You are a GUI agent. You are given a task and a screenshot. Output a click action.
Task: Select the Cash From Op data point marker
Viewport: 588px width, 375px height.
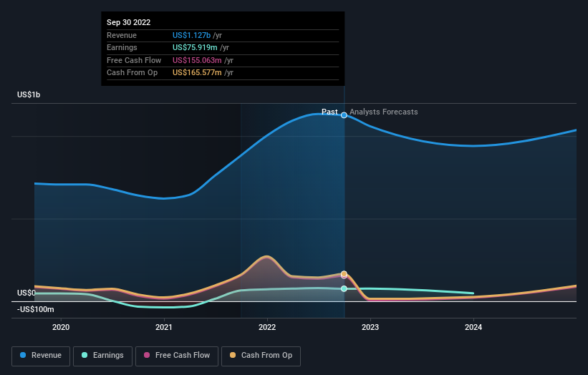(x=344, y=274)
